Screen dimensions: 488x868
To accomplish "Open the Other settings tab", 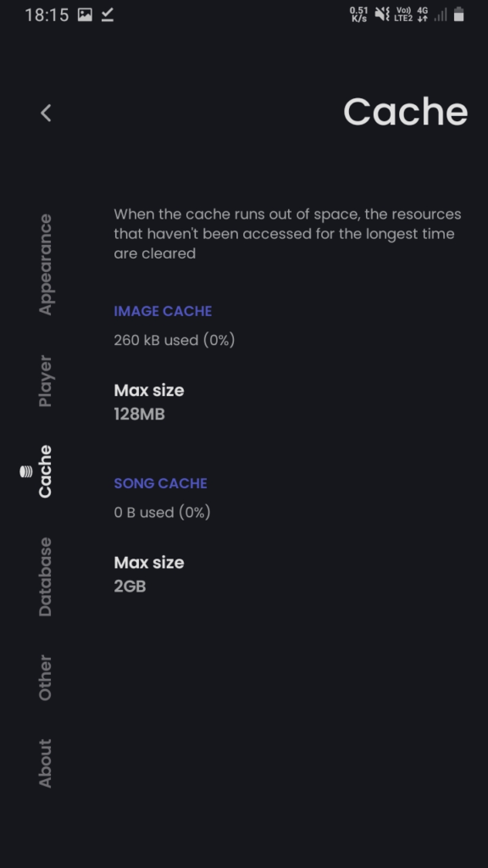I will tap(46, 678).
